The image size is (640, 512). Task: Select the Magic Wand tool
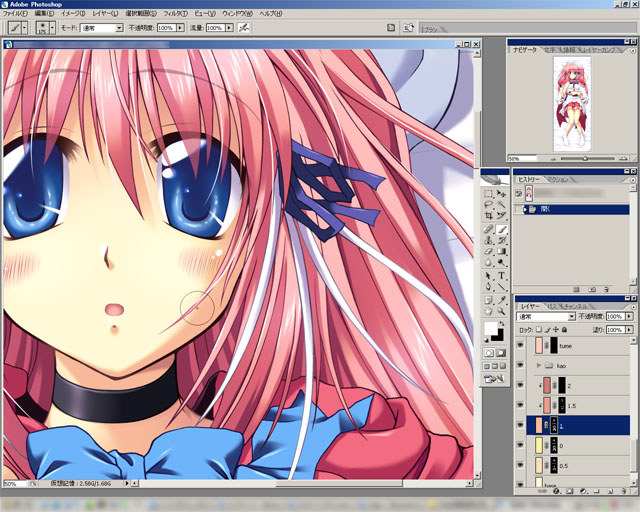[501, 205]
